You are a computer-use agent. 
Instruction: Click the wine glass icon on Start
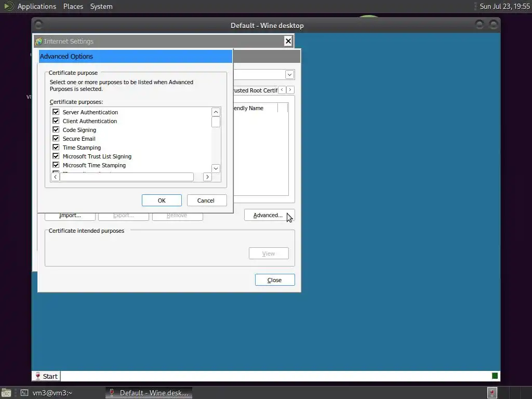click(38, 376)
